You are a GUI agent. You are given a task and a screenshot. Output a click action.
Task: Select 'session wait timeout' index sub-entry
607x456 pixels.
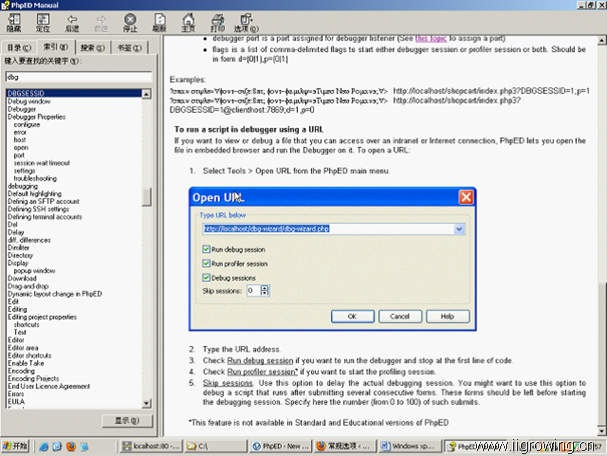click(x=42, y=163)
